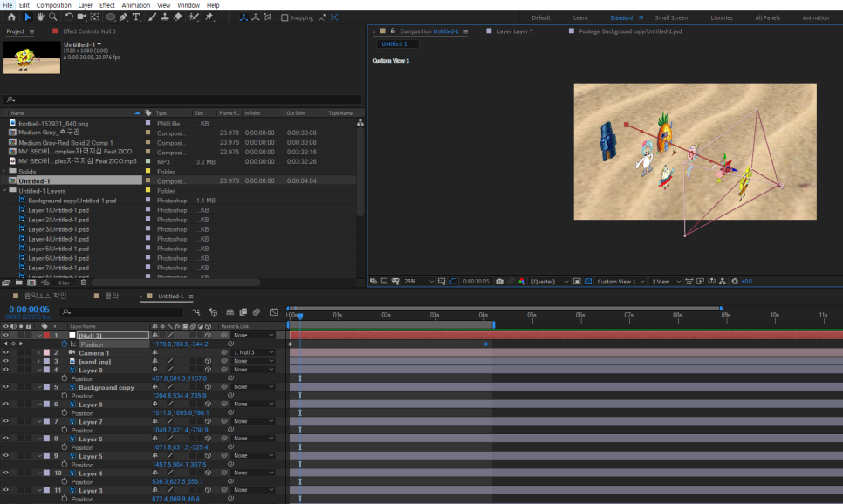Expand the Camera 1 layer properties

pos(38,352)
